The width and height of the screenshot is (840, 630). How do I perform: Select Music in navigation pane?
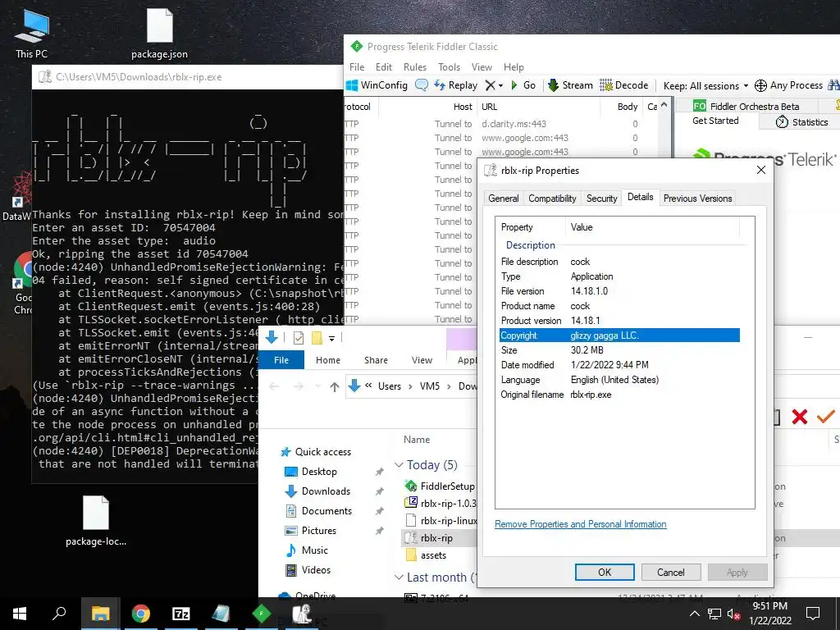314,550
